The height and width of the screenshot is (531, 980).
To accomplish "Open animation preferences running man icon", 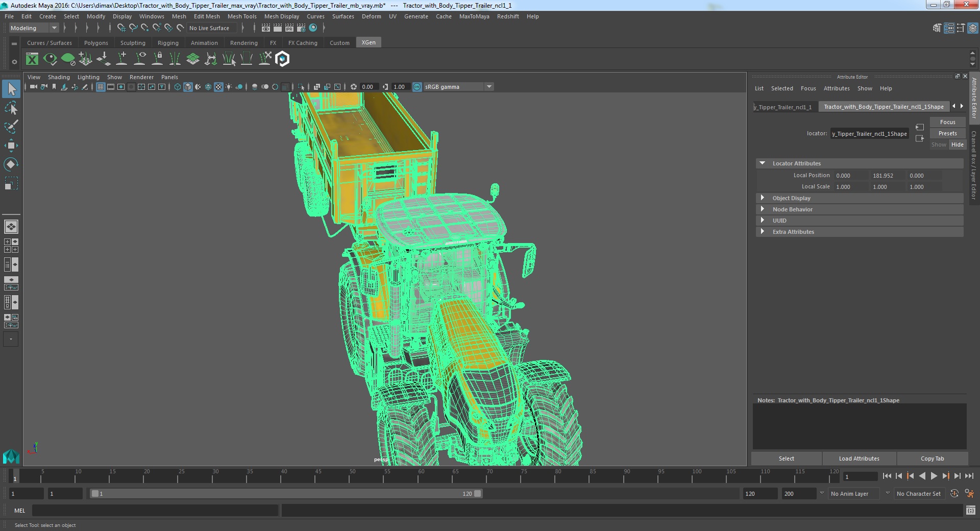I will pos(969,494).
